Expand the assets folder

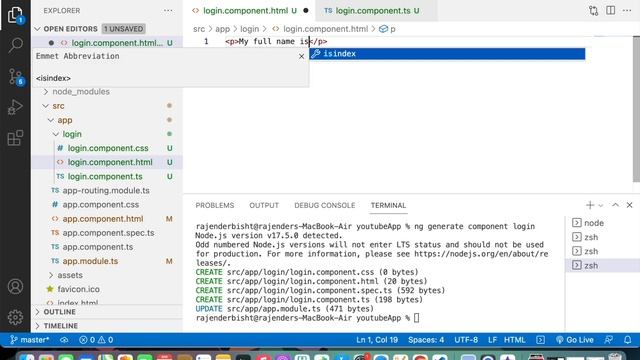pos(70,275)
